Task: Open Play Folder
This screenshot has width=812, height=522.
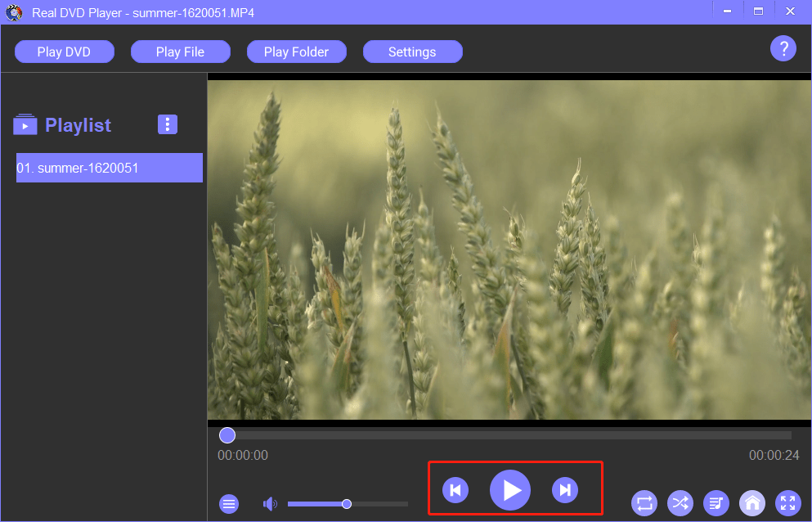Action: (296, 52)
